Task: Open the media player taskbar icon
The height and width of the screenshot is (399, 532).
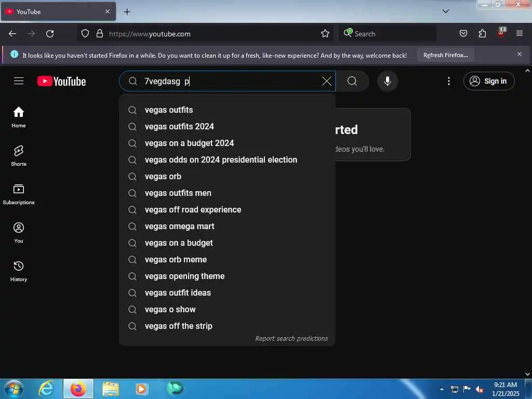Action: click(x=141, y=389)
